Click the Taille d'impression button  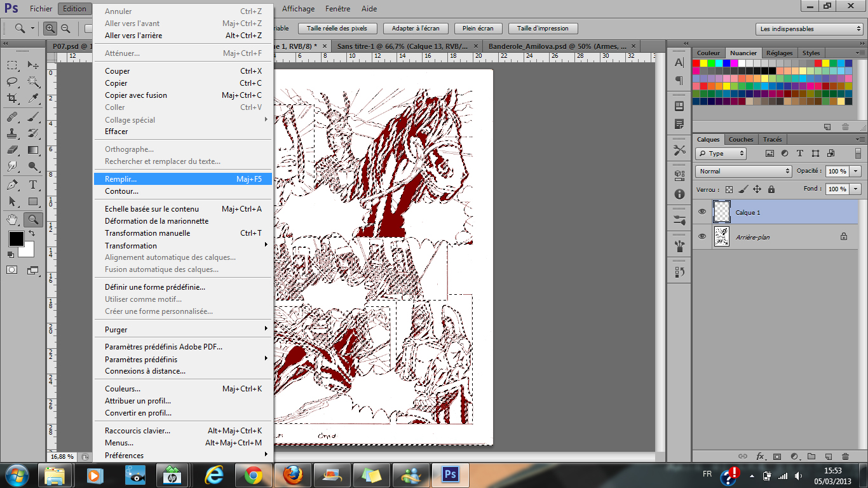tap(543, 29)
